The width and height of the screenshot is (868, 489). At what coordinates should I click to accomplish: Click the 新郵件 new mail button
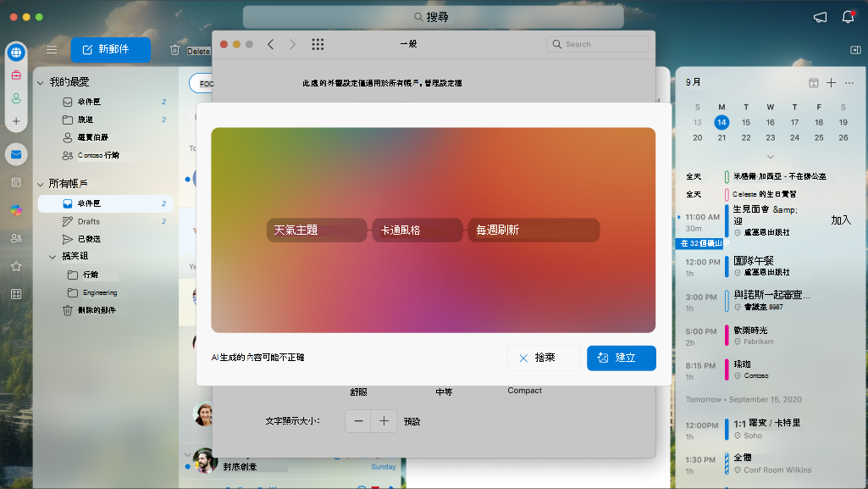click(111, 50)
